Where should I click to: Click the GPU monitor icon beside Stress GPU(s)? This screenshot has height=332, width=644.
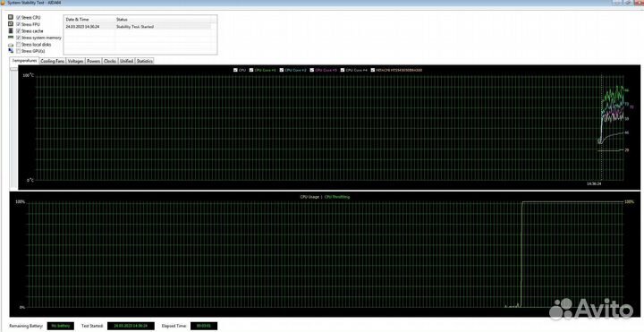click(x=11, y=50)
